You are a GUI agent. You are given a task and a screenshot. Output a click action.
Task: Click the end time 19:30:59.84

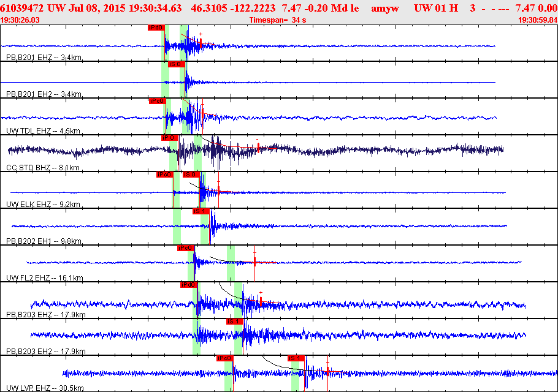[537, 20]
